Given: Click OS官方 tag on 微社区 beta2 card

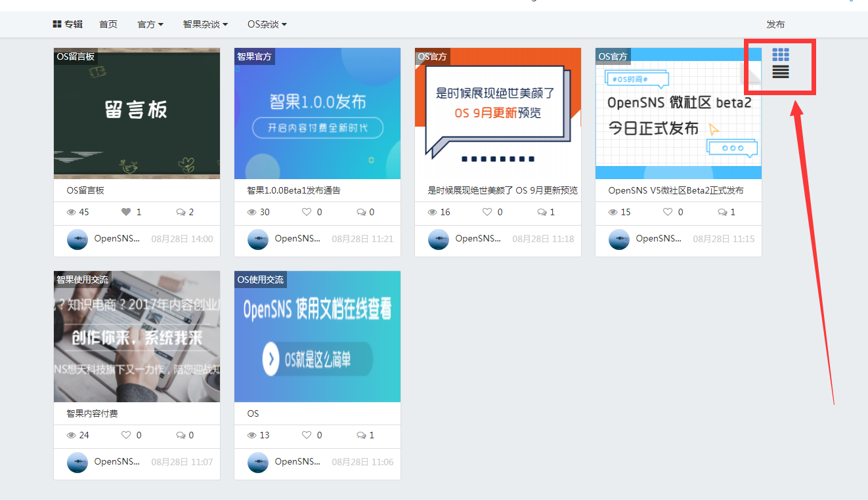Looking at the screenshot, I should (613, 56).
